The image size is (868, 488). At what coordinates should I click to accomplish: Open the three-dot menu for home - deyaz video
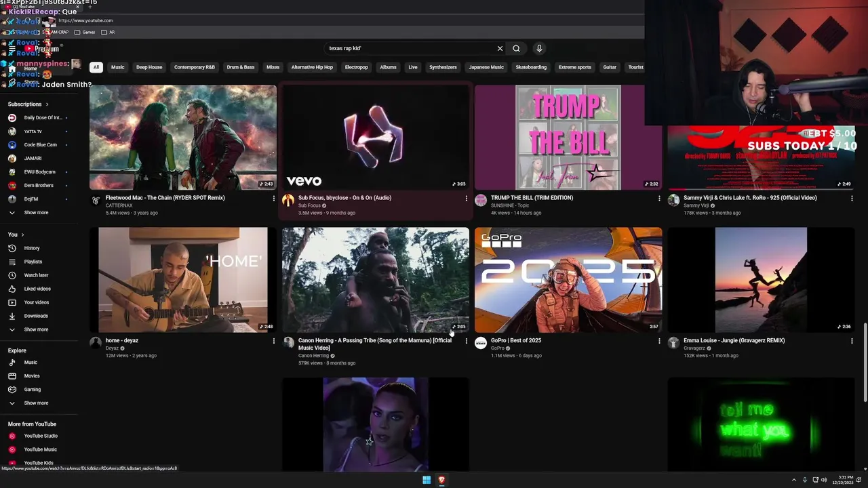point(273,341)
